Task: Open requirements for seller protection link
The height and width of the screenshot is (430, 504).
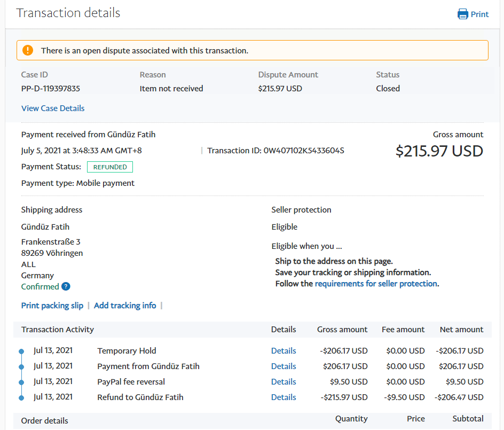Action: click(376, 284)
